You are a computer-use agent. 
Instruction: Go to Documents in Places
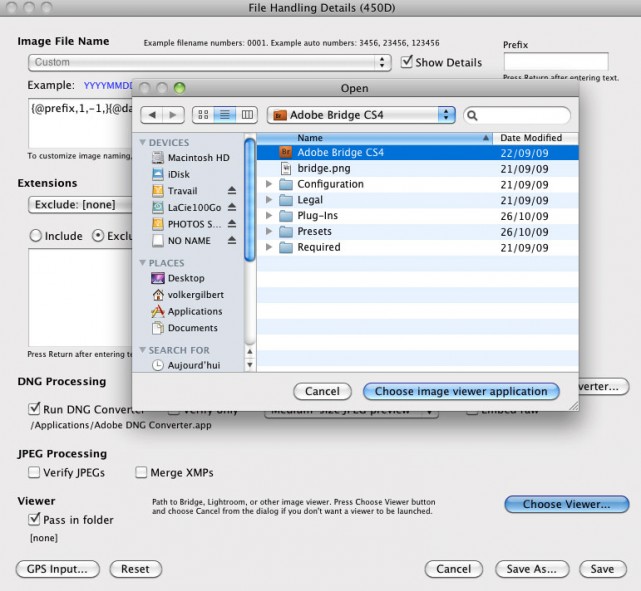(184, 328)
